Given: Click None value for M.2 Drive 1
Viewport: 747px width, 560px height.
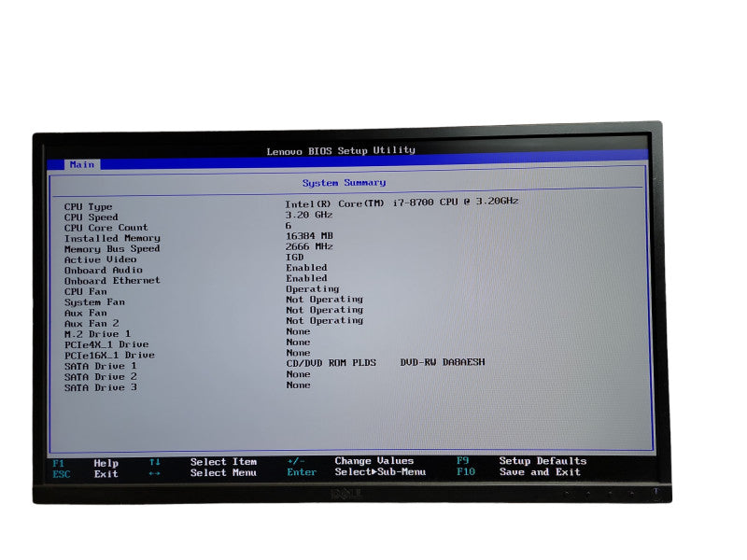Looking at the screenshot, I should tap(298, 331).
